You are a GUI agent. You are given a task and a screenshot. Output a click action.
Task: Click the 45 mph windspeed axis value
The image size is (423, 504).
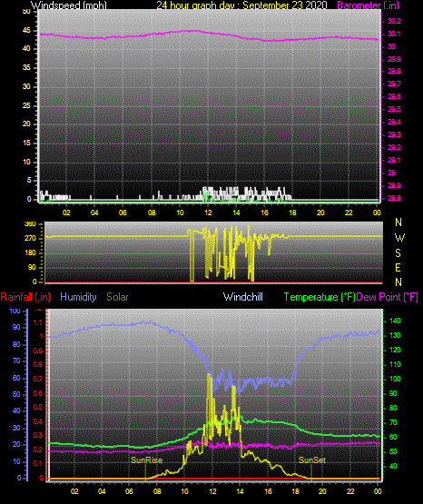pyautogui.click(x=26, y=31)
